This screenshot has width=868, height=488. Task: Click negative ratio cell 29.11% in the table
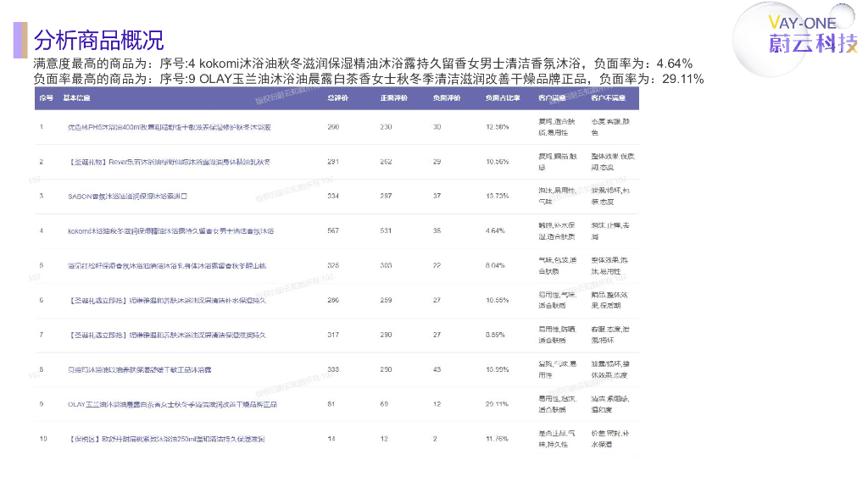click(x=497, y=404)
